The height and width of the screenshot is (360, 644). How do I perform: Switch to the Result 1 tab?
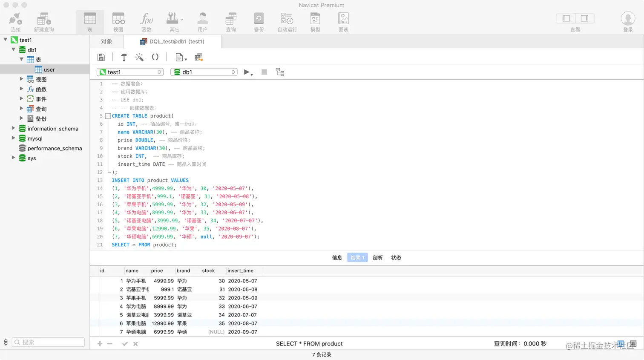click(x=357, y=258)
